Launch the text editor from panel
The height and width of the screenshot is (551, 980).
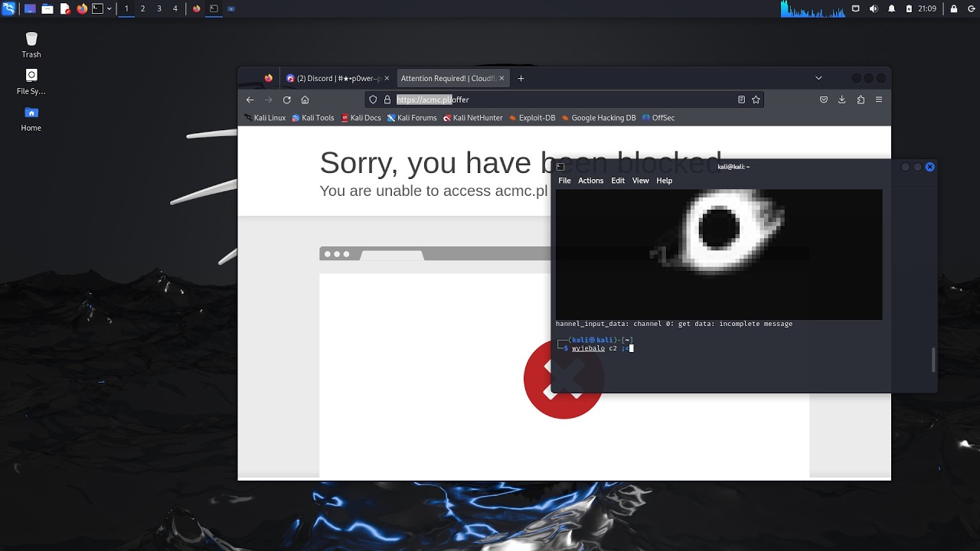point(65,8)
